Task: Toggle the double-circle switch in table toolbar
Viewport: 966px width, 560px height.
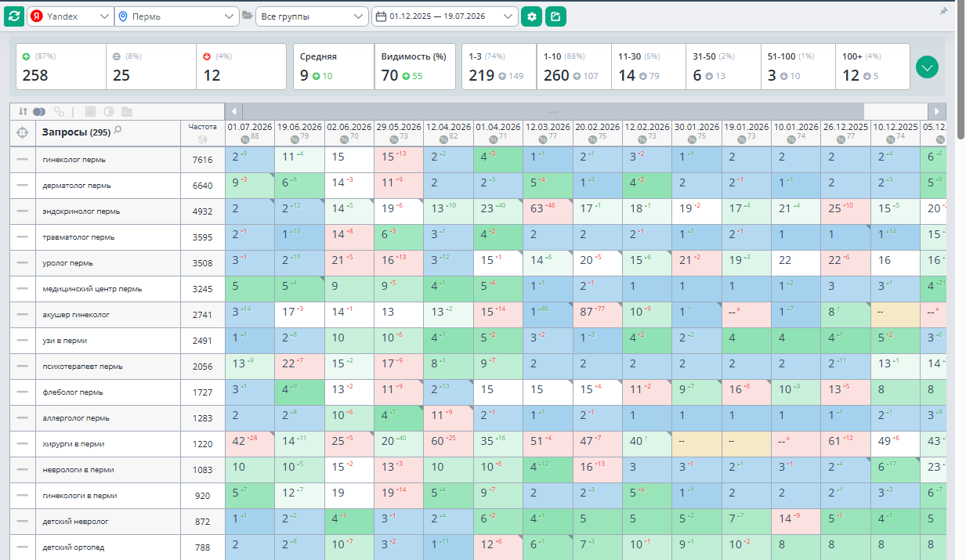Action: point(39,111)
